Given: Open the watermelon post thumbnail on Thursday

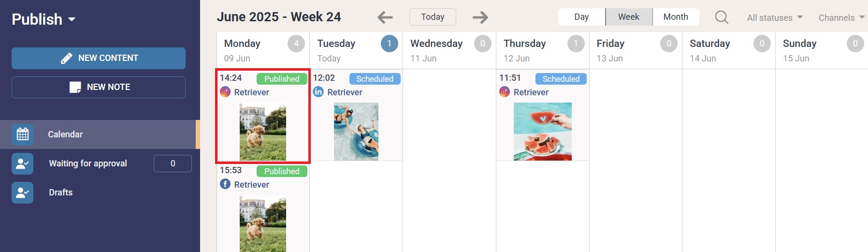Looking at the screenshot, I should pos(542,132).
